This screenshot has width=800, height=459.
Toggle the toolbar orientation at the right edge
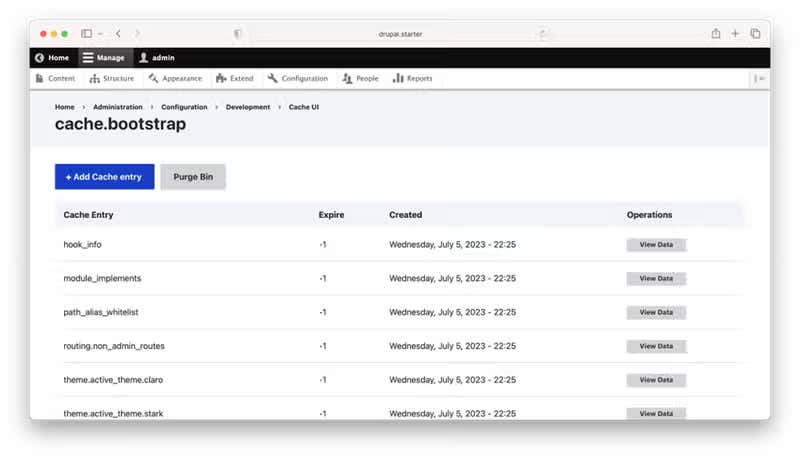761,78
